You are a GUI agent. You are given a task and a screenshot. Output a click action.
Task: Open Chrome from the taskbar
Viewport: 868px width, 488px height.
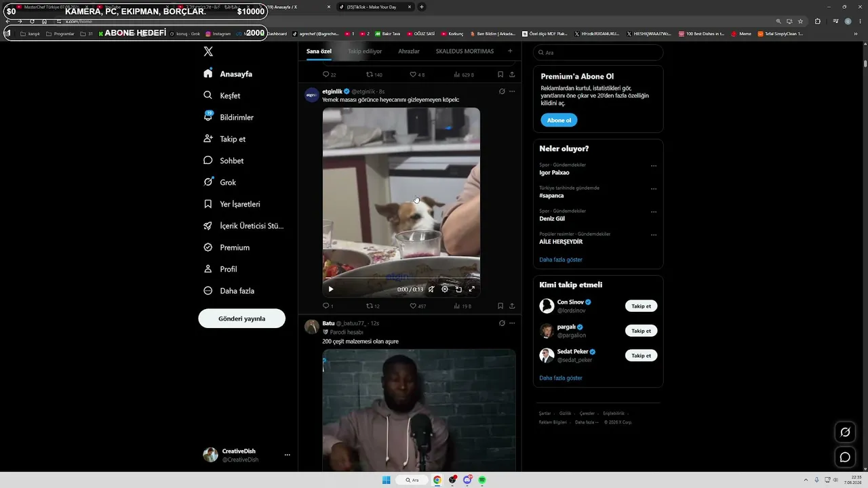tap(437, 480)
